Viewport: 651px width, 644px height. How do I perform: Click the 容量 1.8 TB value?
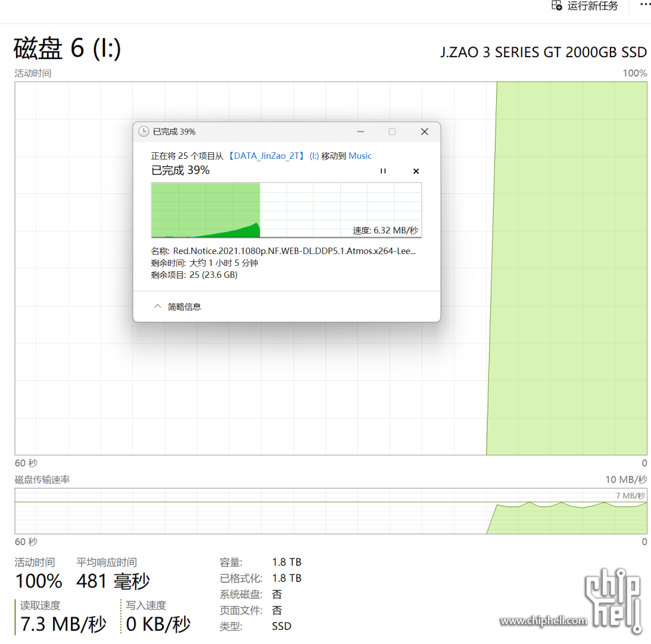click(286, 562)
